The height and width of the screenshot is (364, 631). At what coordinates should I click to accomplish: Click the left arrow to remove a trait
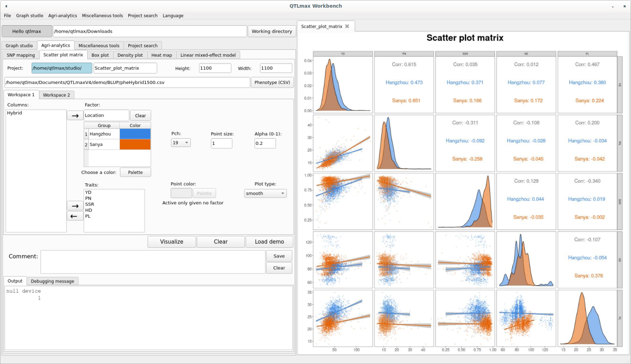click(75, 216)
